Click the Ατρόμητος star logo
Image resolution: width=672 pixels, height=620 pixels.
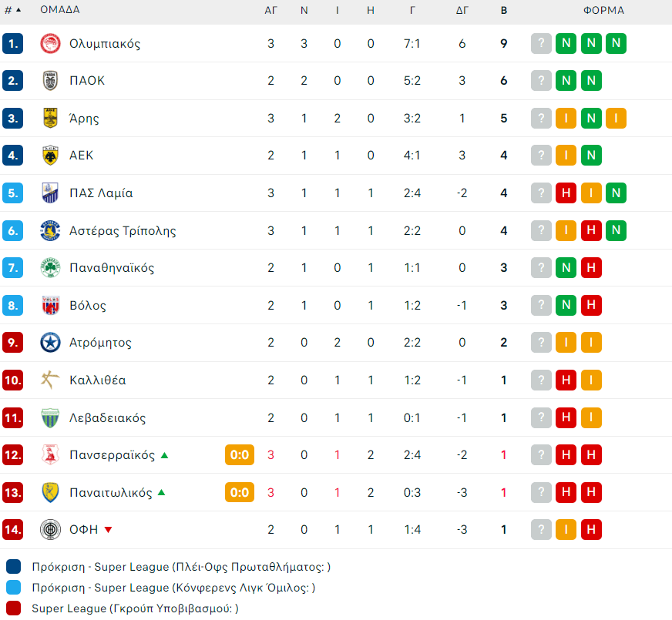pyautogui.click(x=50, y=343)
